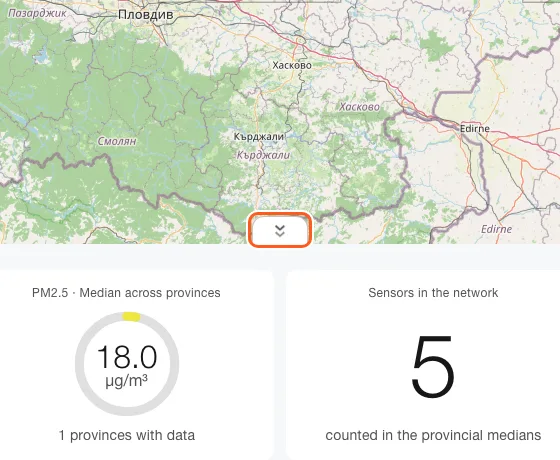Click 'counted in the provincial medians' caption
The height and width of the screenshot is (460, 560).
(433, 435)
